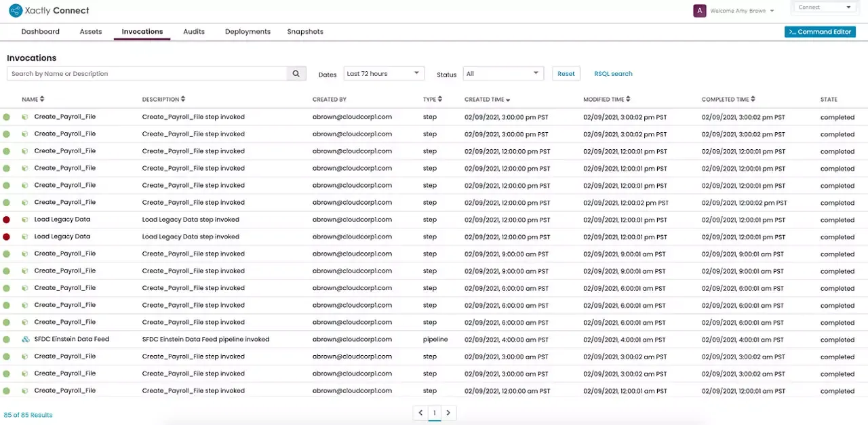Sort by Created Time descending arrow
The width and height of the screenshot is (868, 425).
point(508,100)
